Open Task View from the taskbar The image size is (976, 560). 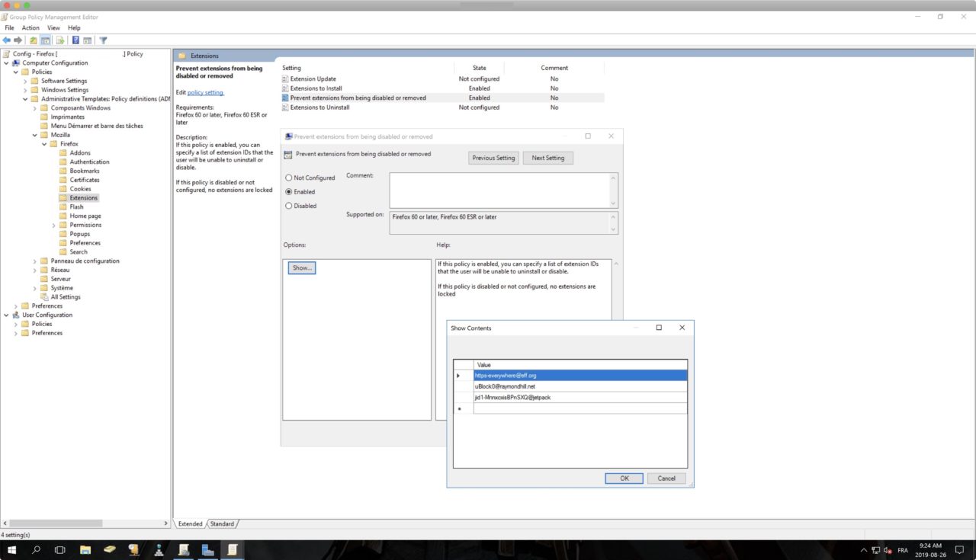(x=60, y=549)
